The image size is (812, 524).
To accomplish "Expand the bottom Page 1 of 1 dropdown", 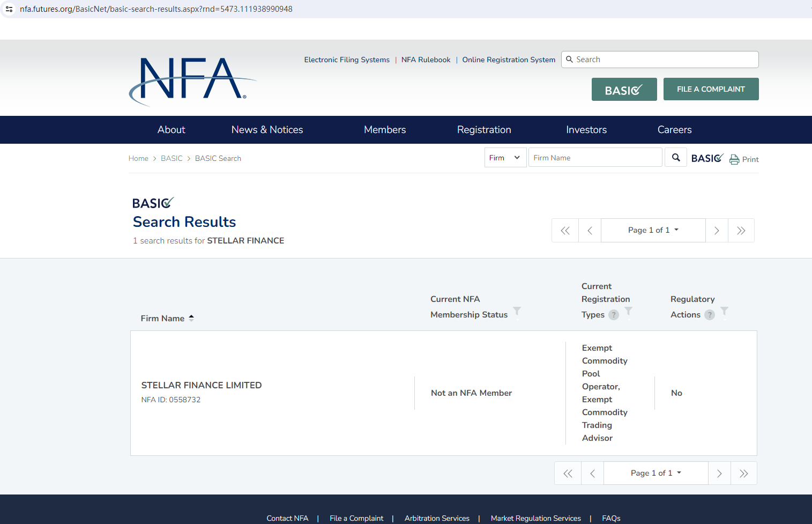I will [655, 473].
